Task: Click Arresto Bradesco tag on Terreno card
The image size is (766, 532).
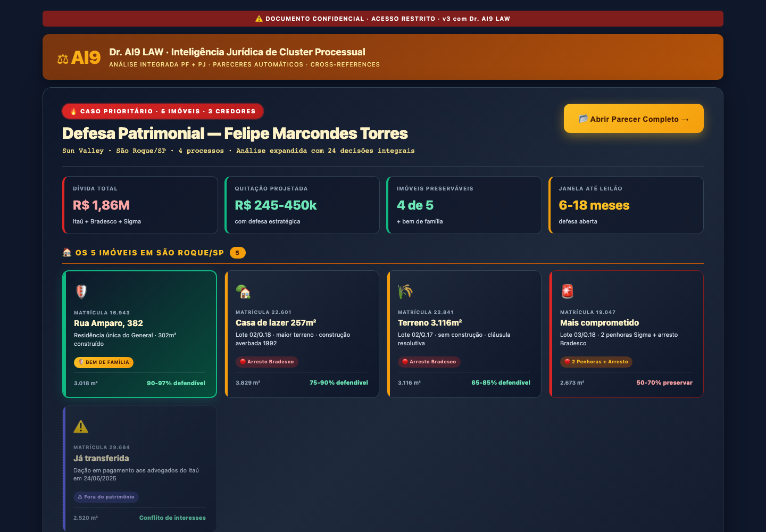Action: [429, 362]
